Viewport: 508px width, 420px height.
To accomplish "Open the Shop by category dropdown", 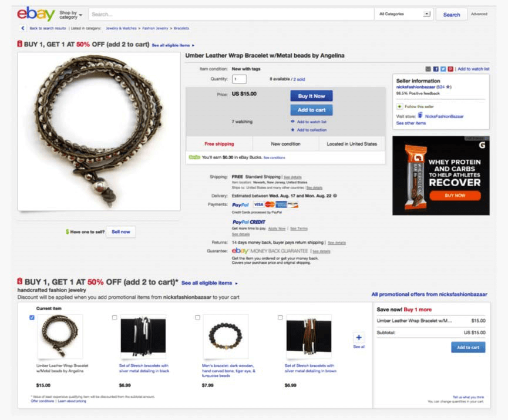I will [70, 15].
